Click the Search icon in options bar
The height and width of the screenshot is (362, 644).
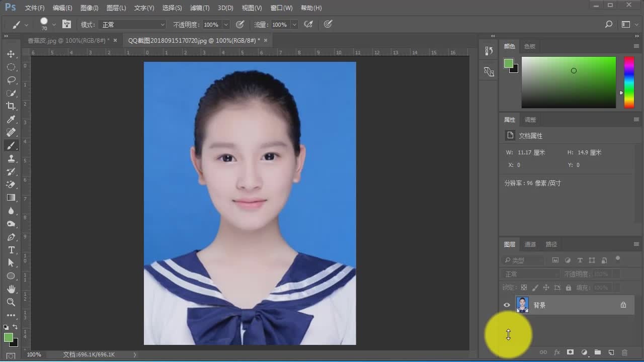point(609,24)
